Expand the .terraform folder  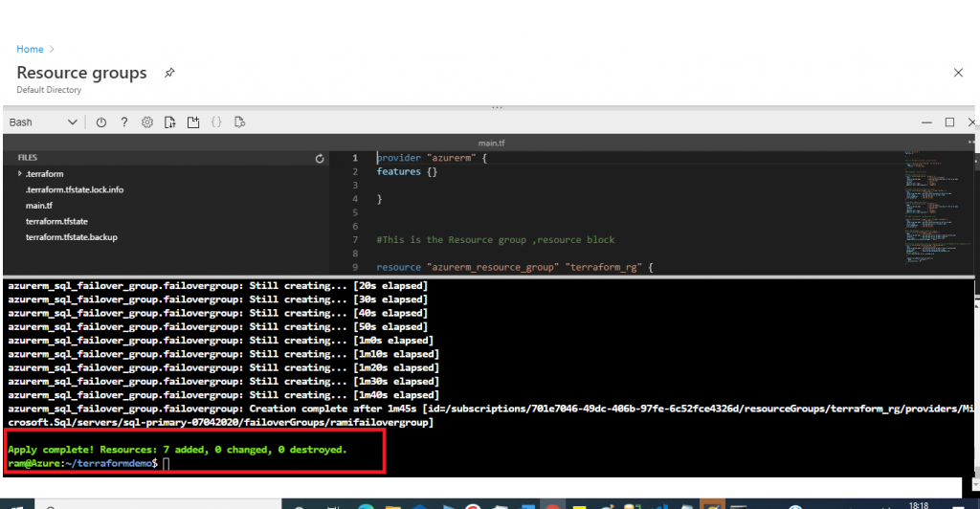20,173
